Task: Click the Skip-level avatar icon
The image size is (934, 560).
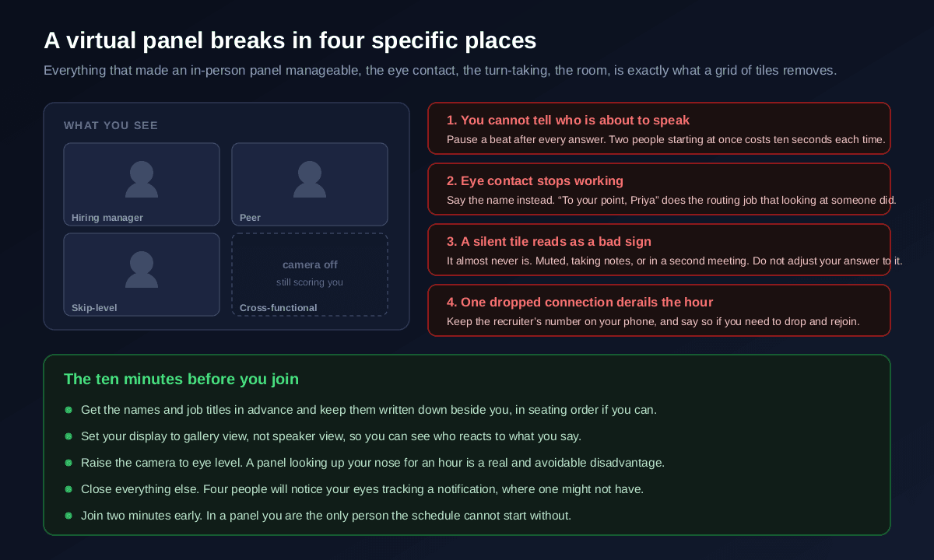Action: point(142,270)
